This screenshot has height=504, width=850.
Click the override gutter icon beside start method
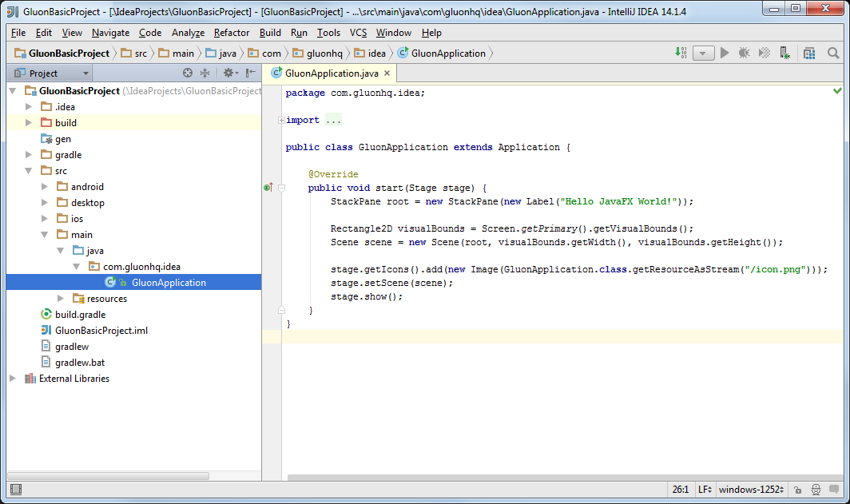tap(268, 188)
